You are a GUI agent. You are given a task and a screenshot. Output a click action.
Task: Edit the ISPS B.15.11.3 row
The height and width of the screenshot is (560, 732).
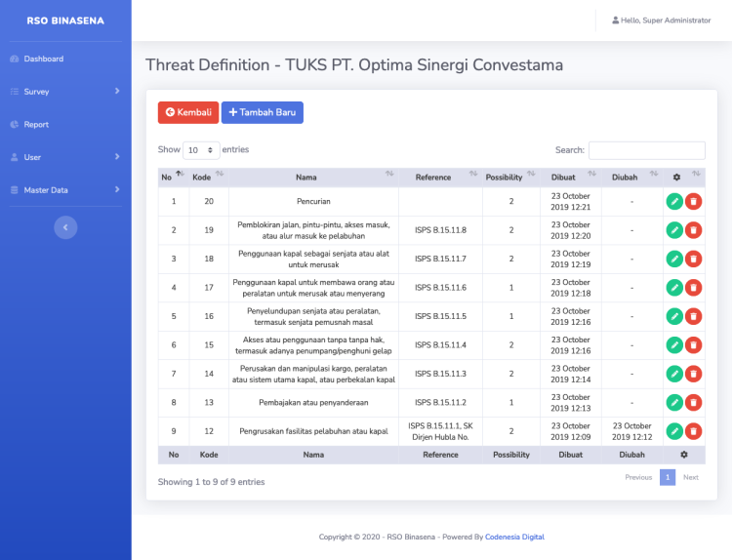click(x=674, y=374)
